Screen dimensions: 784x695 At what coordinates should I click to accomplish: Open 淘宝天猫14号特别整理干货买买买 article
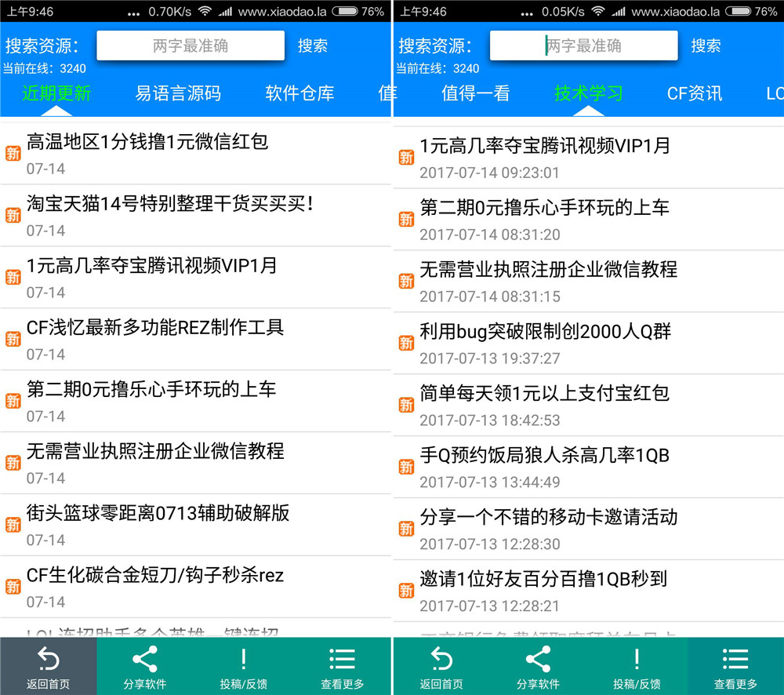coord(195,216)
